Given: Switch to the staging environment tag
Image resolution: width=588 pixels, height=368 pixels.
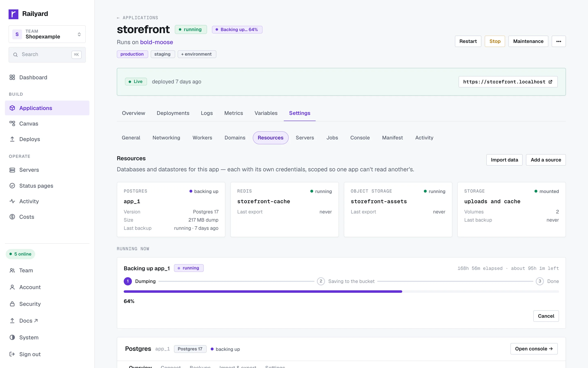Looking at the screenshot, I should pyautogui.click(x=163, y=54).
